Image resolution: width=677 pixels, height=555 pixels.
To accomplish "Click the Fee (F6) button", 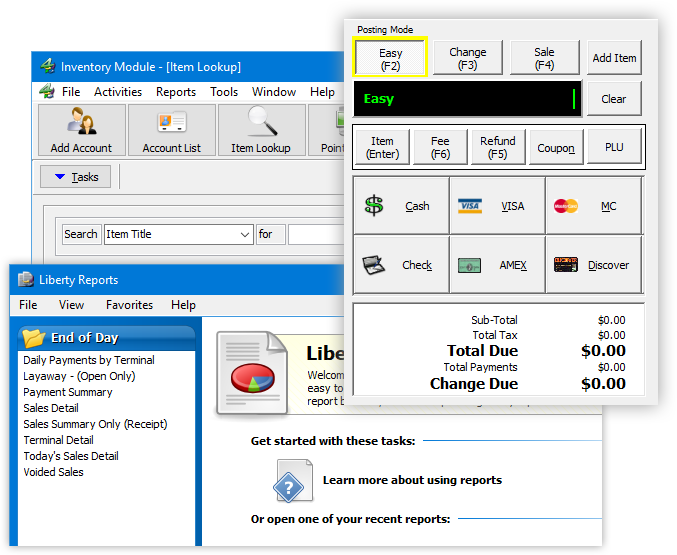I will pyautogui.click(x=440, y=147).
